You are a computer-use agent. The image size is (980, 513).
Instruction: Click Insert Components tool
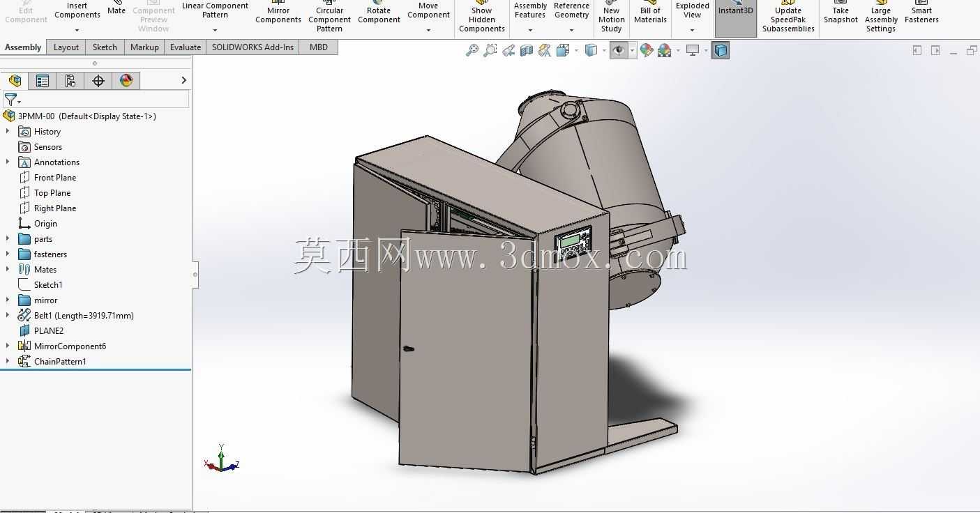point(77,10)
